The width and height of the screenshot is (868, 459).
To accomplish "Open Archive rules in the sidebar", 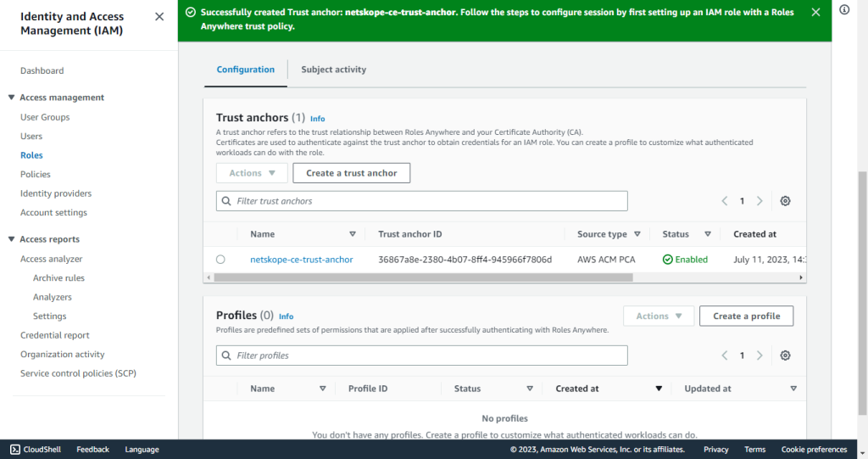I will tap(58, 277).
